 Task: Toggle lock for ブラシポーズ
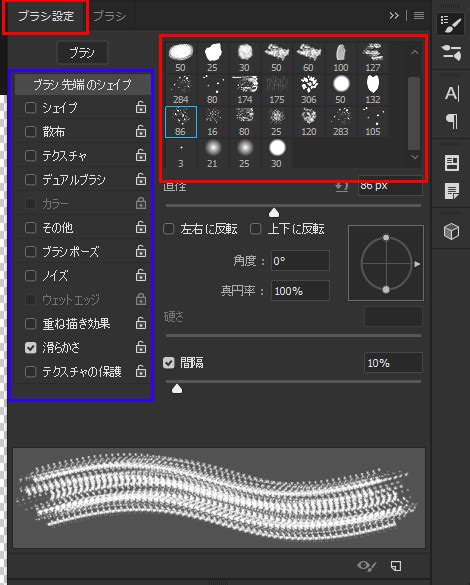tap(141, 251)
